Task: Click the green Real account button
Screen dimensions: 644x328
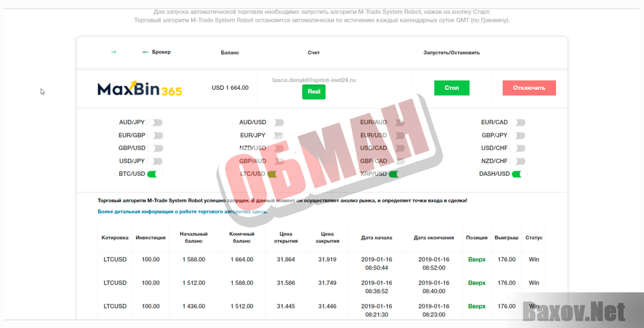Action: coord(313,92)
